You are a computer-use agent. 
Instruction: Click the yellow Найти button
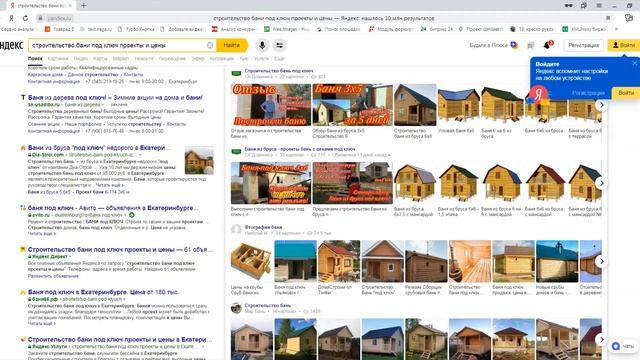click(x=231, y=45)
